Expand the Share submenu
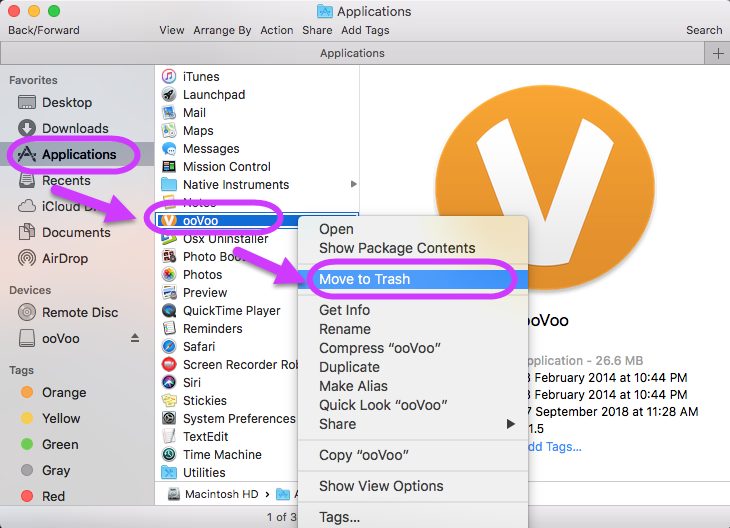 pyautogui.click(x=510, y=424)
